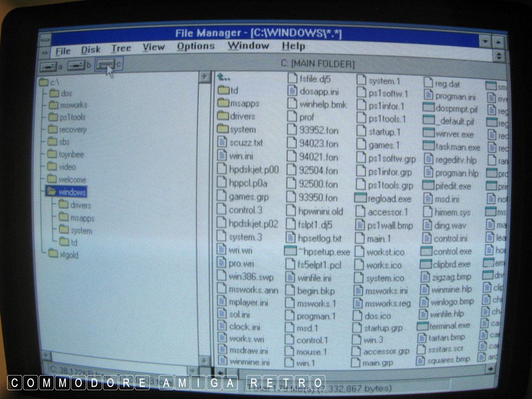
Task: Select drive a icon
Action: click(x=48, y=66)
